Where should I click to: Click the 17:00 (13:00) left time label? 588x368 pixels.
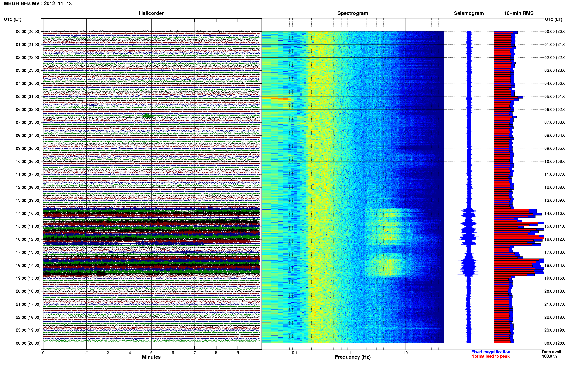(28, 252)
